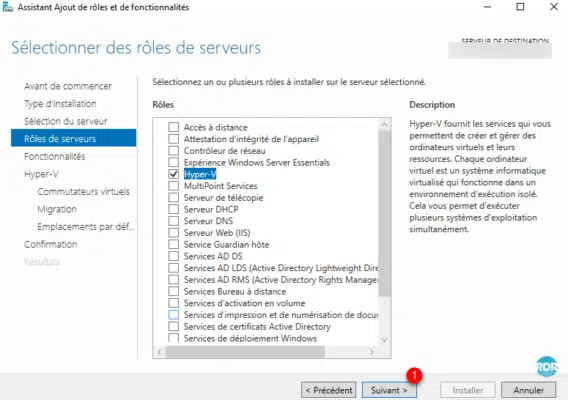Open the Fonctionnalités step in sidebar
This screenshot has width=568, height=400.
pyautogui.click(x=55, y=157)
